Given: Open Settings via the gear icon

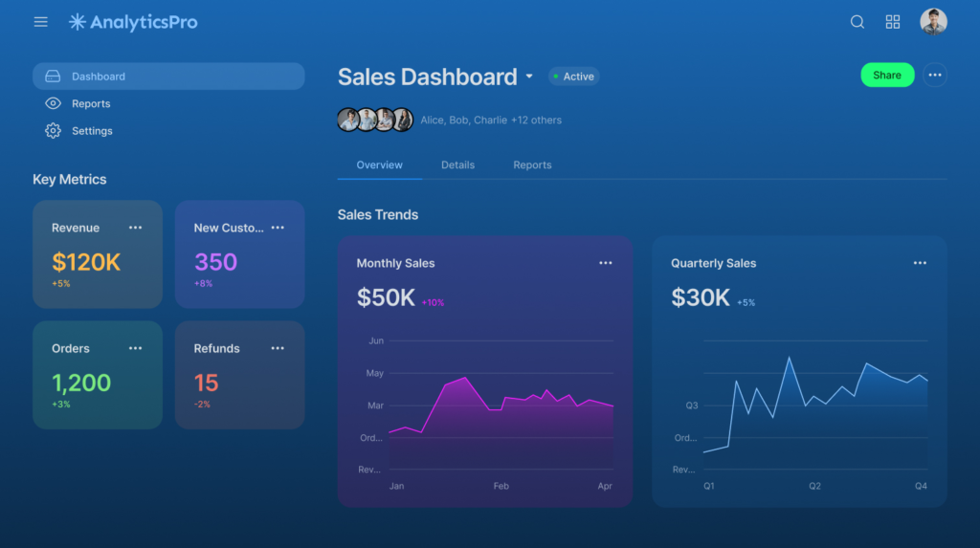Looking at the screenshot, I should tap(54, 131).
